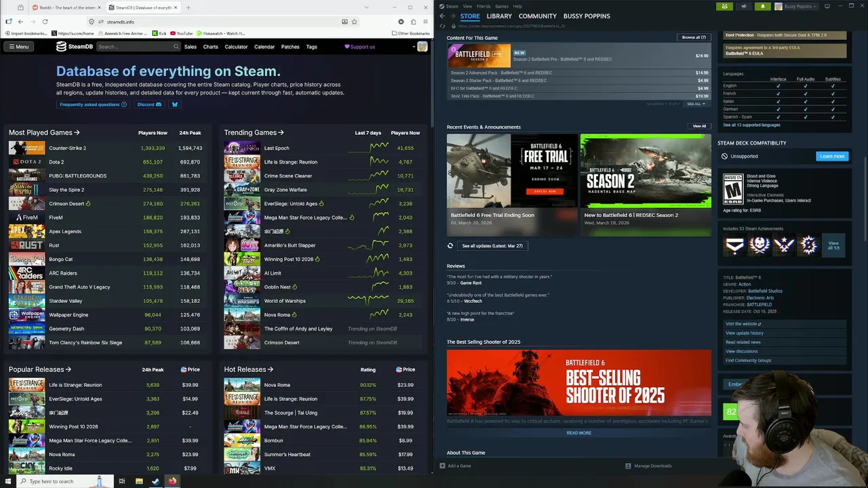Click the SteamDB search magnifier icon
The image size is (868, 488).
tap(176, 47)
